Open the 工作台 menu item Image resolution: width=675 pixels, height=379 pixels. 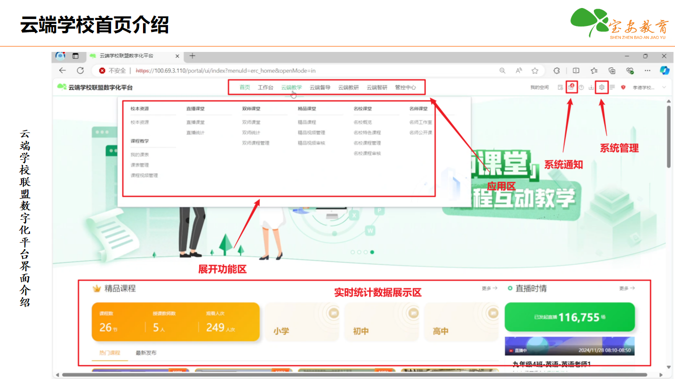[265, 87]
